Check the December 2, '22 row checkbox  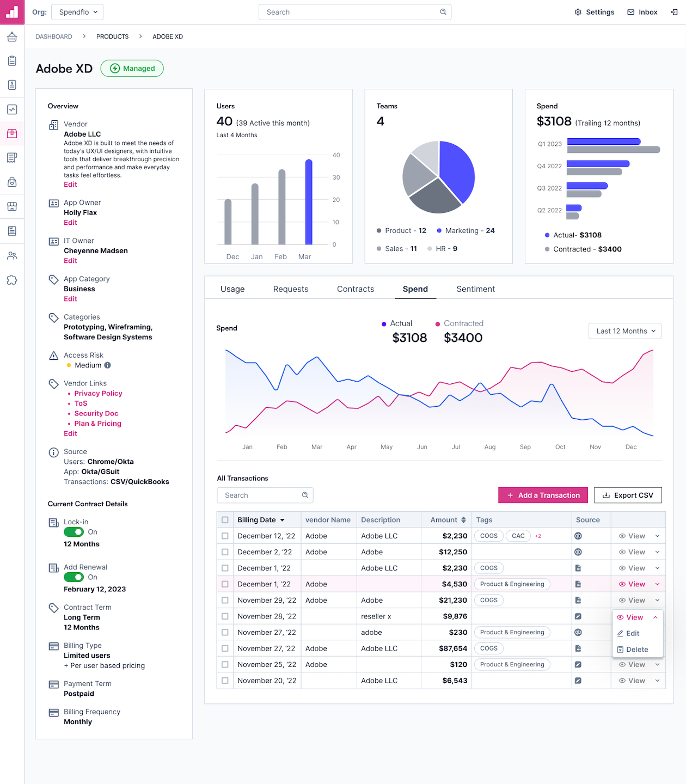click(x=225, y=552)
